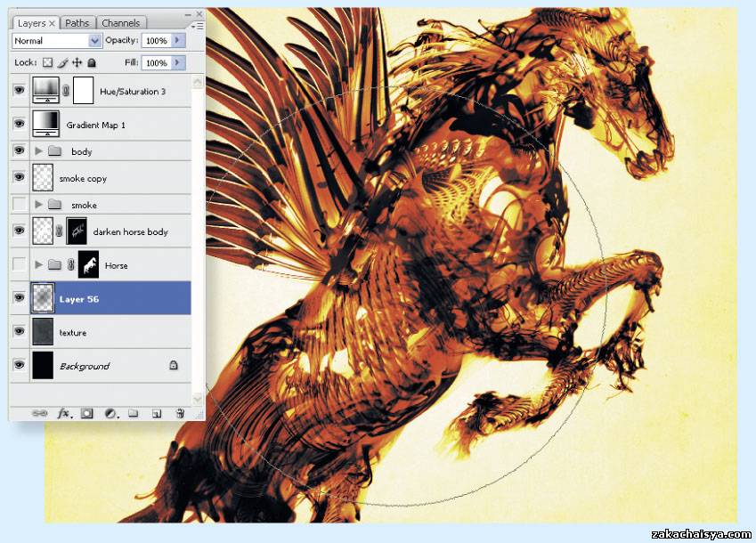Expand the Horse group triangle
This screenshot has height=543, width=756.
(x=38, y=264)
